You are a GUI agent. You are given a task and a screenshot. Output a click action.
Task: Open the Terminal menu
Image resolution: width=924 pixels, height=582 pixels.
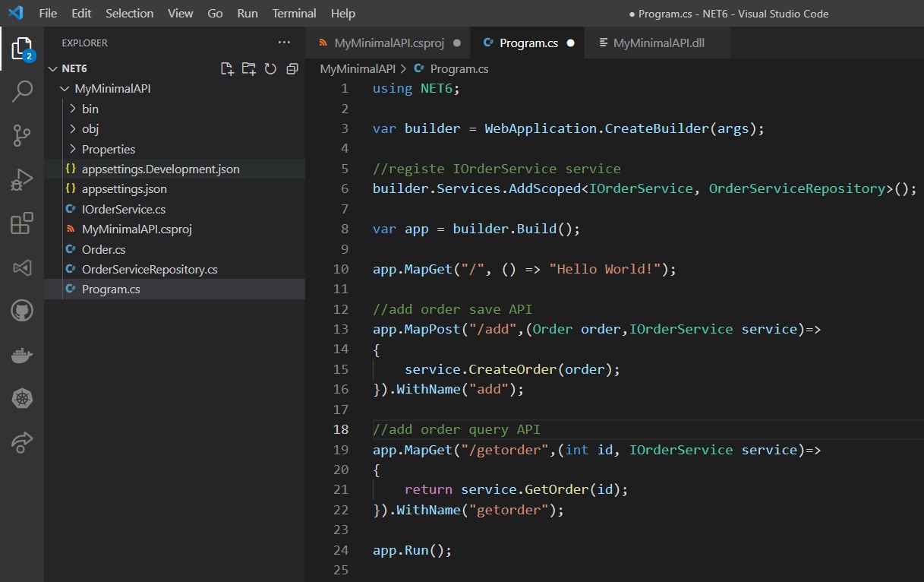pyautogui.click(x=294, y=14)
